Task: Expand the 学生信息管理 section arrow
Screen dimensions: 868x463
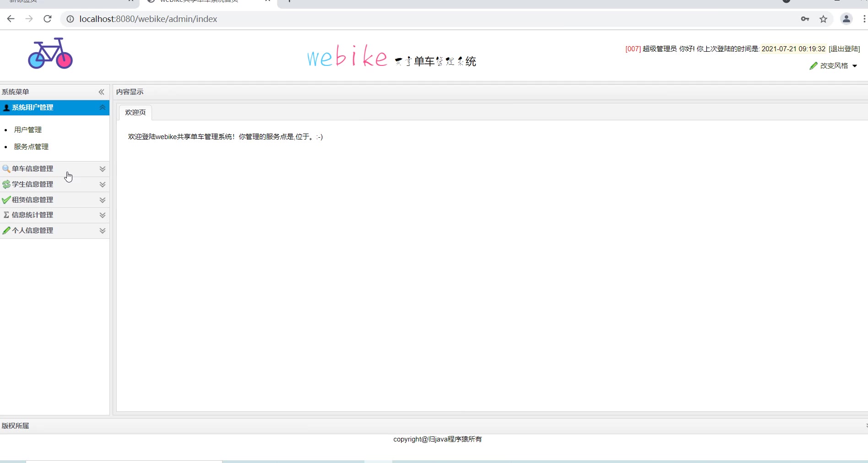Action: pos(103,184)
